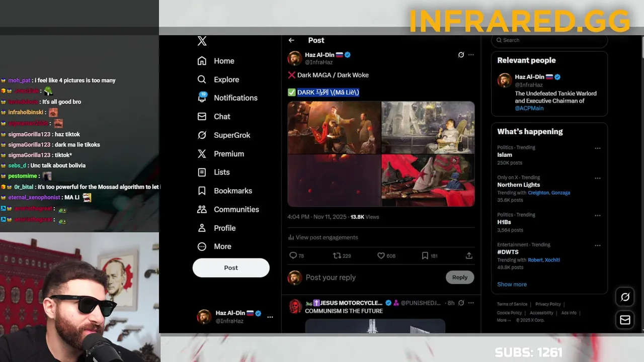The image size is (644, 362).
Task: Click the Grok icon on Haz's post
Action: pyautogui.click(x=461, y=55)
